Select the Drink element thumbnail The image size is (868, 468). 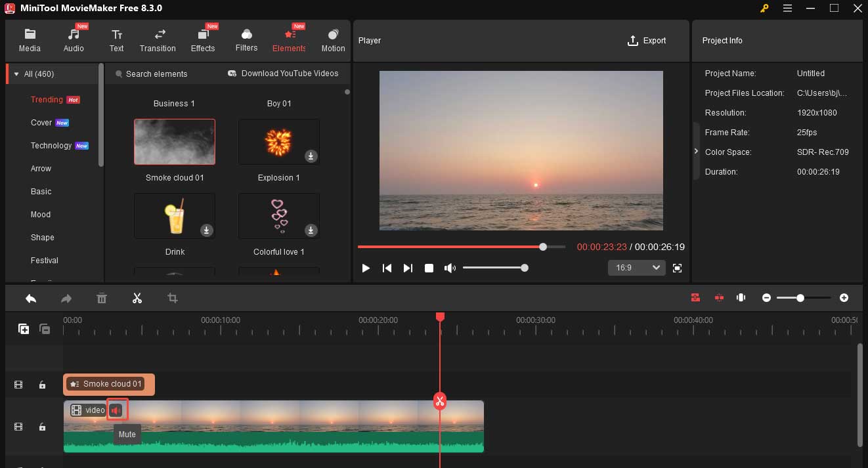[x=175, y=216]
